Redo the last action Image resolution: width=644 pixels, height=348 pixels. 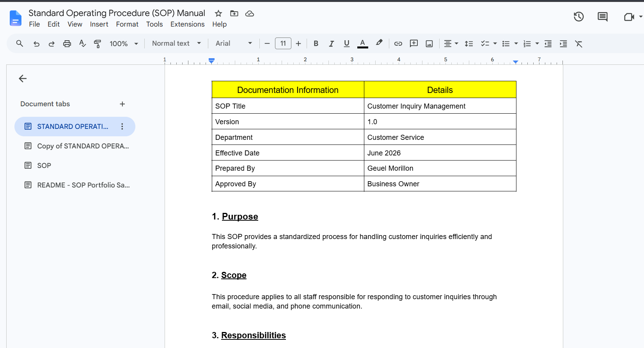[51, 44]
